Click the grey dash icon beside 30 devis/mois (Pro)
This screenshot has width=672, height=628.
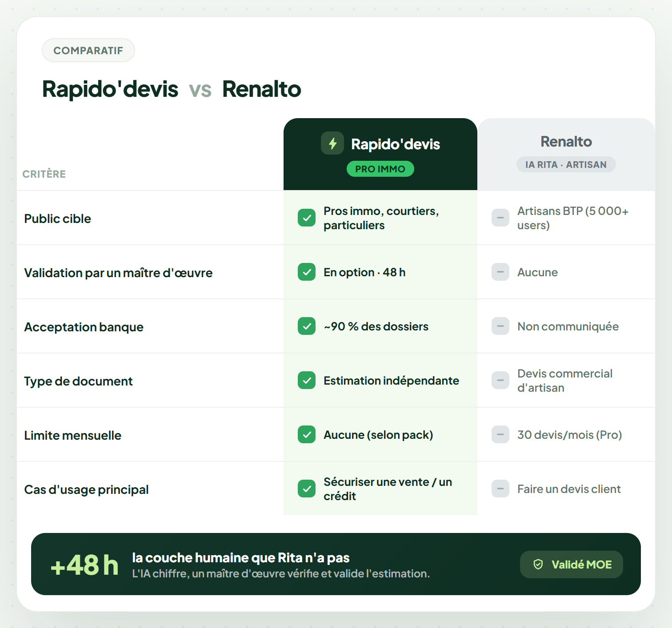[x=500, y=434]
